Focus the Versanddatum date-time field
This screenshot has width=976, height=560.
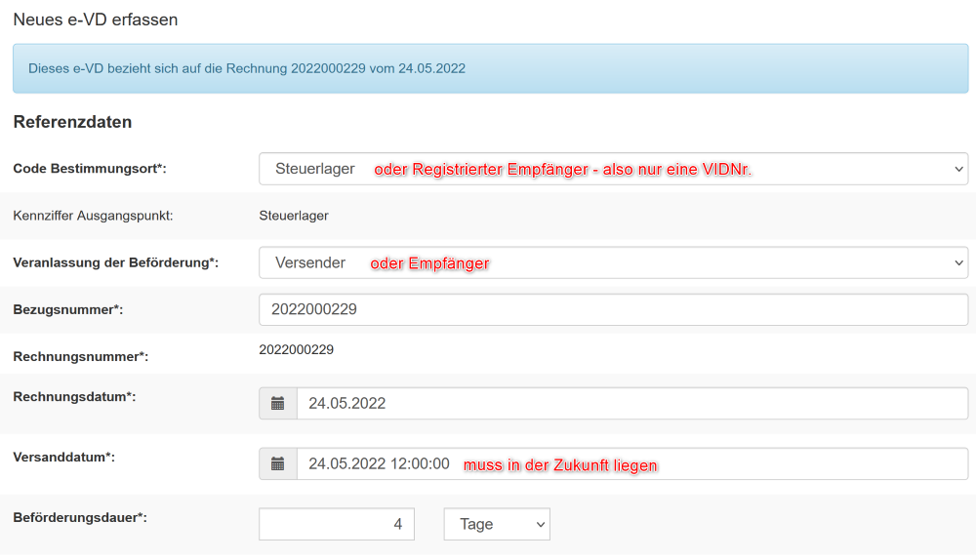click(x=631, y=463)
